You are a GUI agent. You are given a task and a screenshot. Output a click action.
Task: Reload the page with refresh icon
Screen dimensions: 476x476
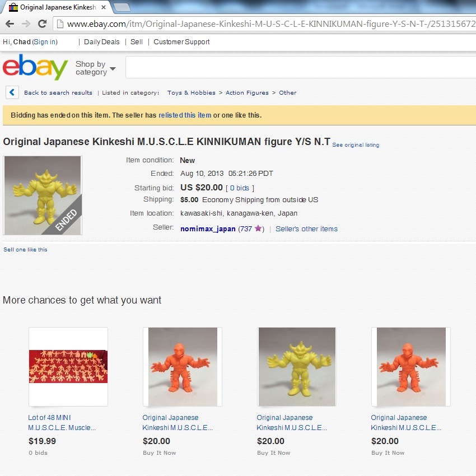coord(42,24)
